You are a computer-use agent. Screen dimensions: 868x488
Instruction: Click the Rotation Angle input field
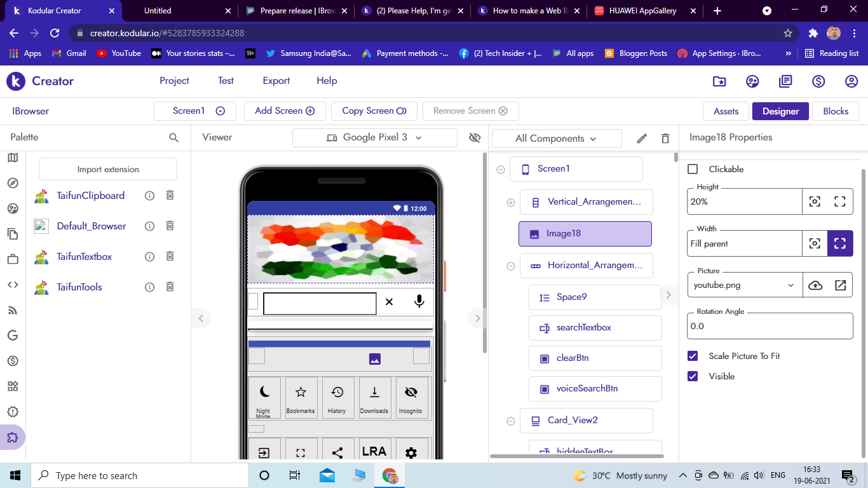pos(770,326)
